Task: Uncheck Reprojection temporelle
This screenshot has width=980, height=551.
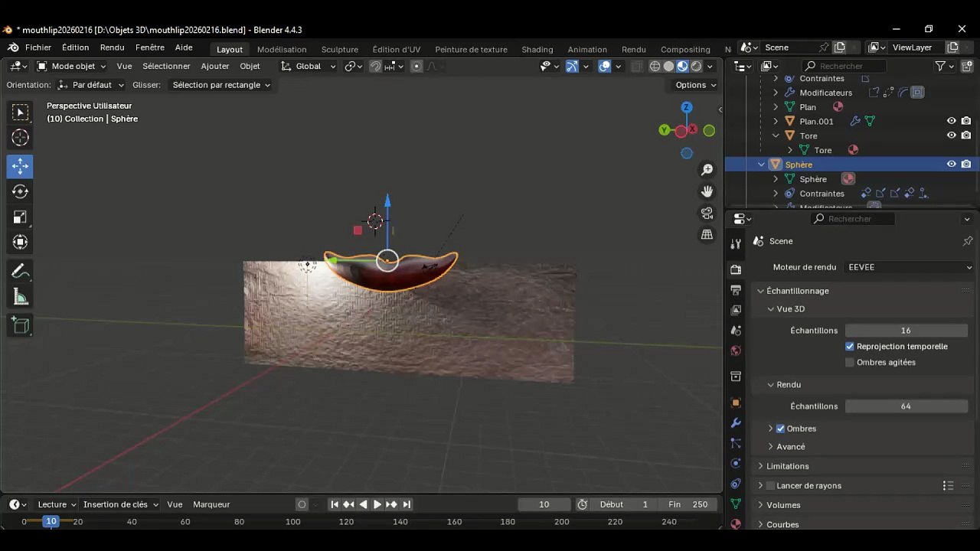Action: 850,347
